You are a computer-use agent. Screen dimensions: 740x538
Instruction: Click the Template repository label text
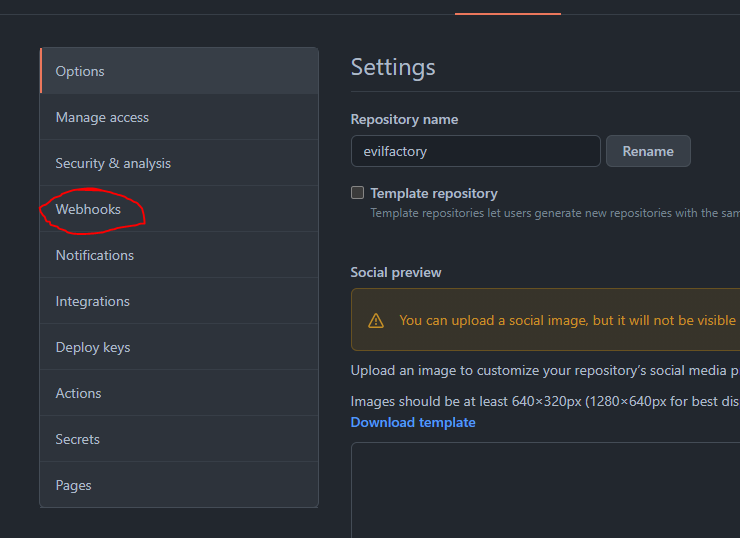(434, 193)
